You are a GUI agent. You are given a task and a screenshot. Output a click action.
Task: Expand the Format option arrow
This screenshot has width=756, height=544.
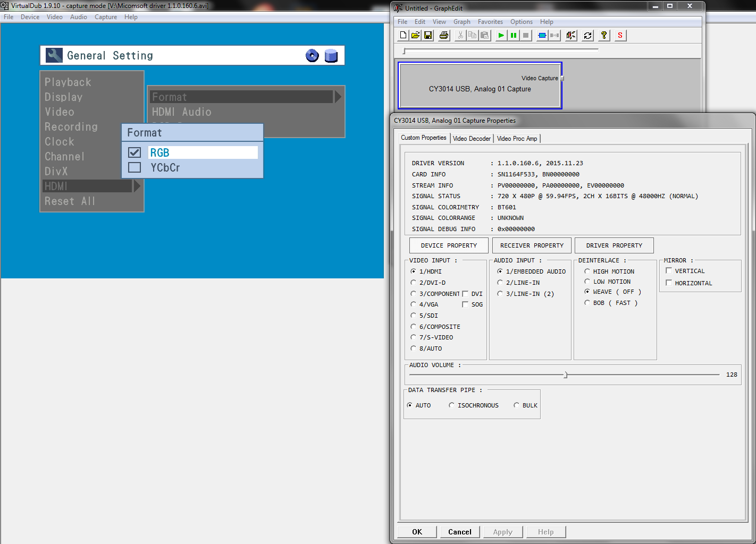click(x=338, y=97)
